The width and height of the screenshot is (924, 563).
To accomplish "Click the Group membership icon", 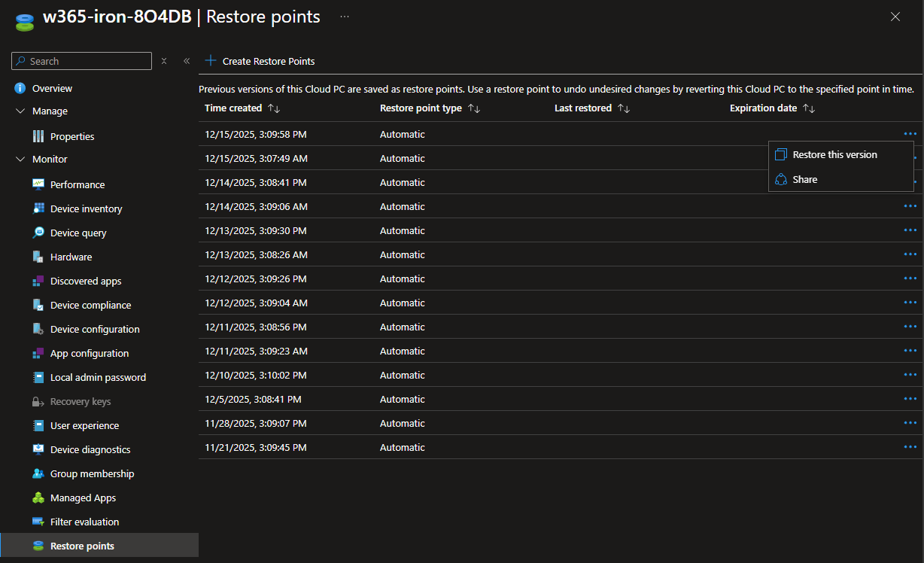I will (38, 473).
